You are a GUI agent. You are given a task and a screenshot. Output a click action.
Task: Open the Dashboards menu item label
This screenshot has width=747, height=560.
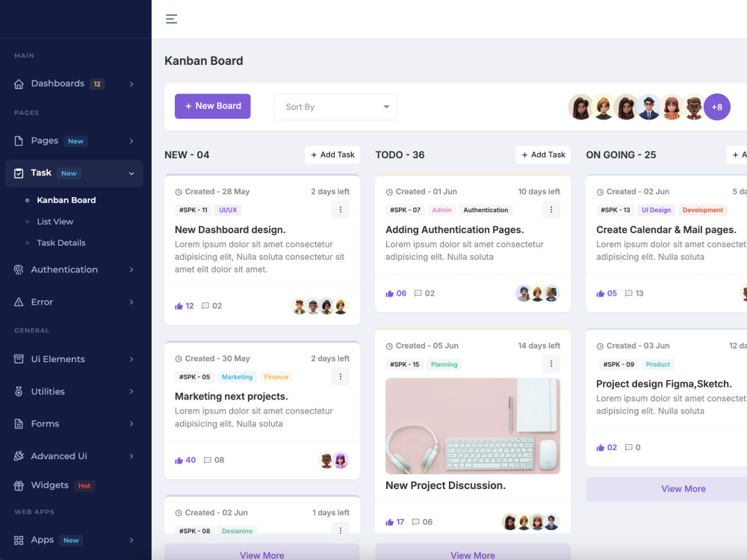[58, 84]
